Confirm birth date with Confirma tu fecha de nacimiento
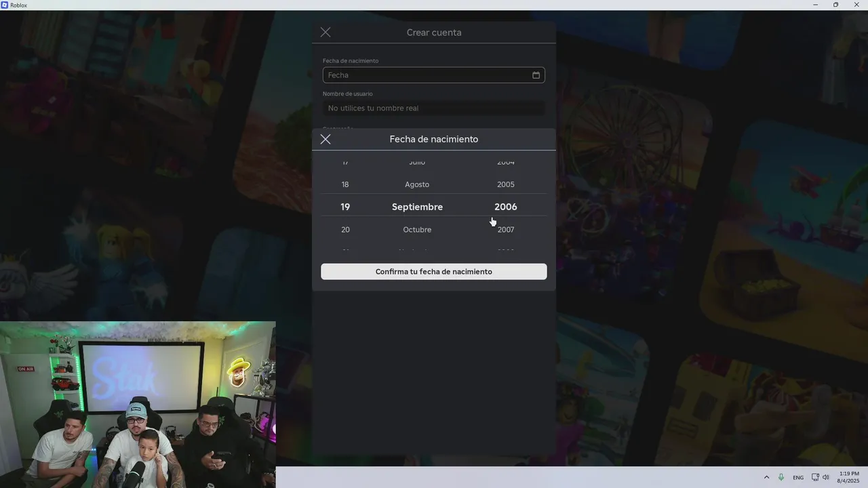Image resolution: width=868 pixels, height=488 pixels. pyautogui.click(x=434, y=272)
